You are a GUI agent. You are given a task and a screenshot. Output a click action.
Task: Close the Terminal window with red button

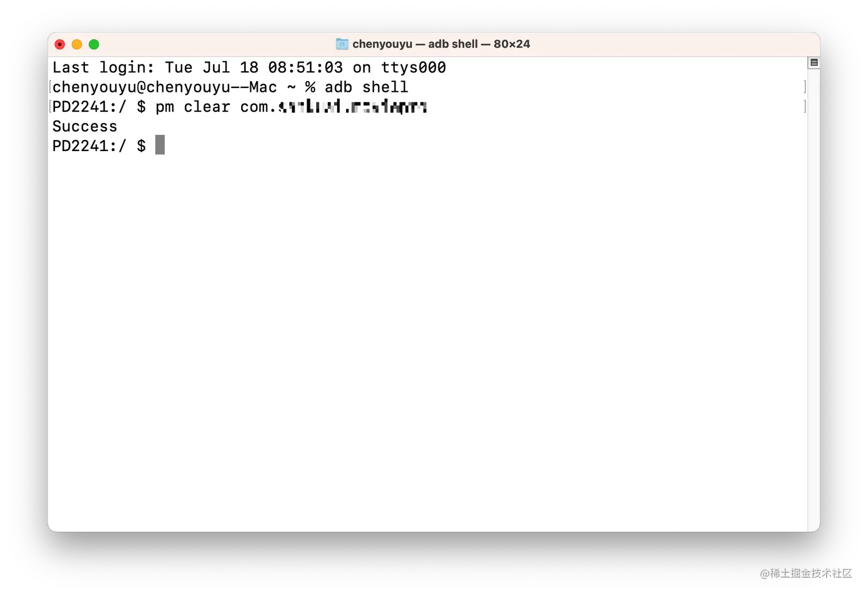pos(60,44)
